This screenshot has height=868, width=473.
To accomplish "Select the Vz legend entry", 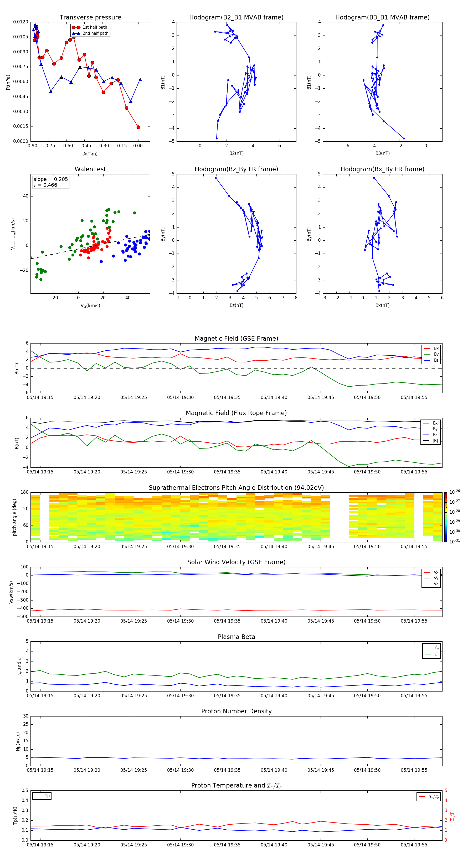I will tap(431, 584).
